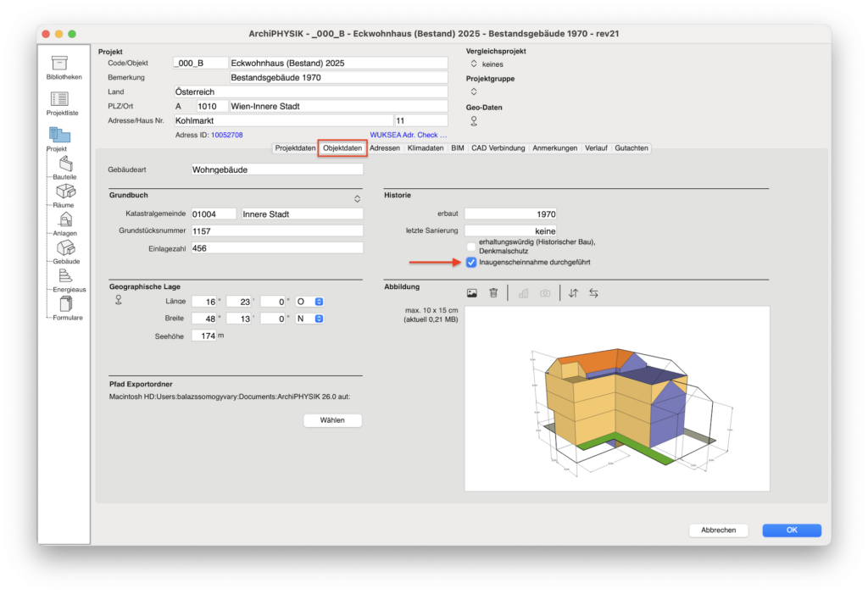Image resolution: width=868 pixels, height=594 pixels.
Task: Open the Formulare section icon
Action: click(66, 304)
